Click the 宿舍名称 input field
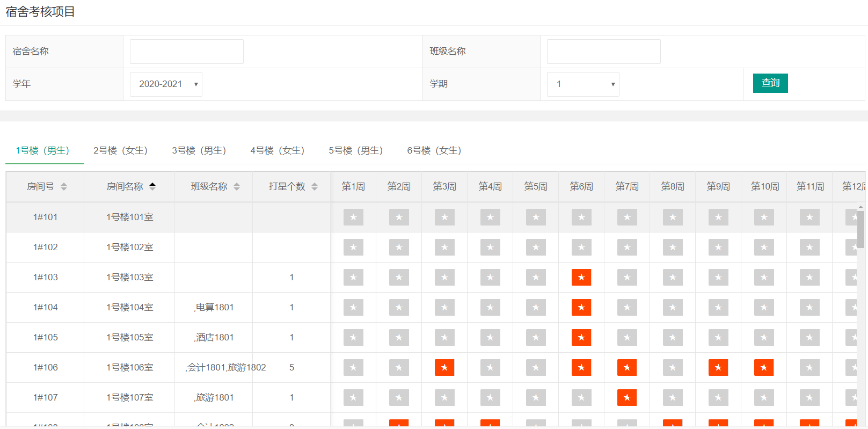The image size is (868, 429). pos(187,52)
